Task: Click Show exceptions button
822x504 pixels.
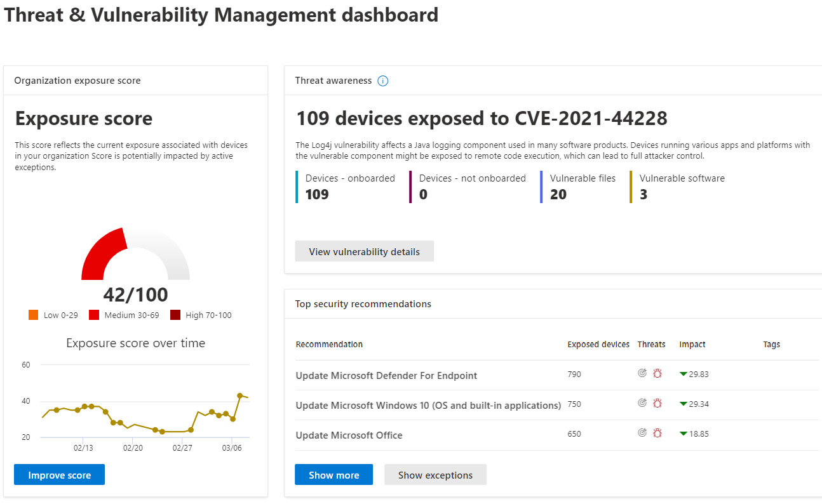Action: tap(435, 475)
